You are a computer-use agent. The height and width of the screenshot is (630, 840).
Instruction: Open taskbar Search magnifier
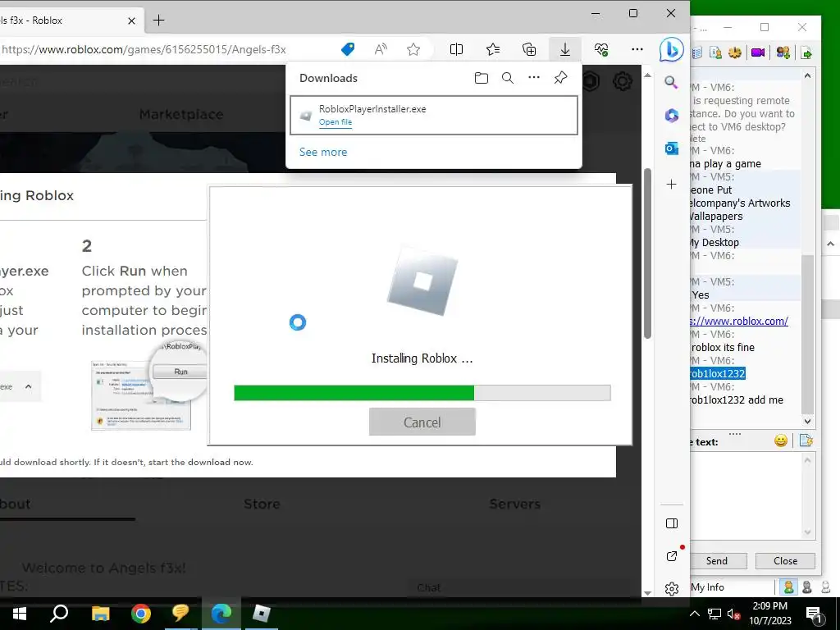coord(59,614)
